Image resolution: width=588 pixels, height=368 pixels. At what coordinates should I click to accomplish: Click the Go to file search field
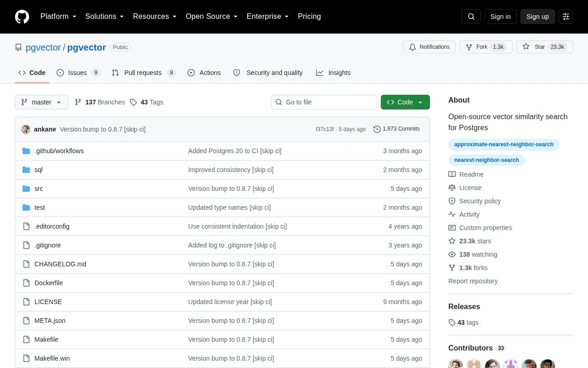pyautogui.click(x=324, y=102)
